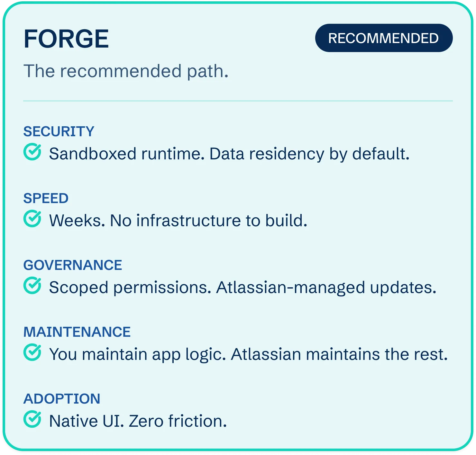Click the checkmark icon under GOVERNANCE
Image resolution: width=476 pixels, height=455 pixels.
(32, 286)
